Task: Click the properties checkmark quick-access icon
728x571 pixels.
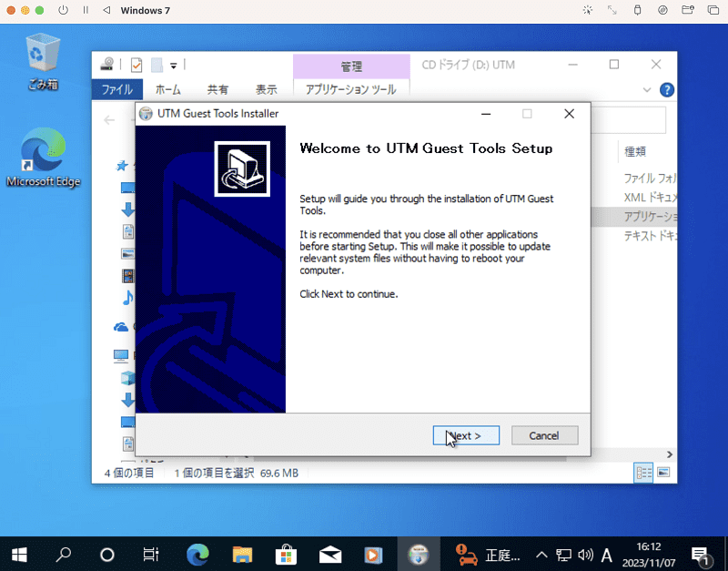Action: 136,65
